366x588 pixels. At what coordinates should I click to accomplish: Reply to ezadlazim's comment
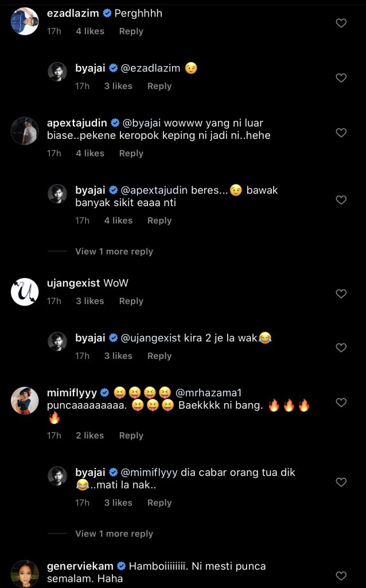(131, 32)
